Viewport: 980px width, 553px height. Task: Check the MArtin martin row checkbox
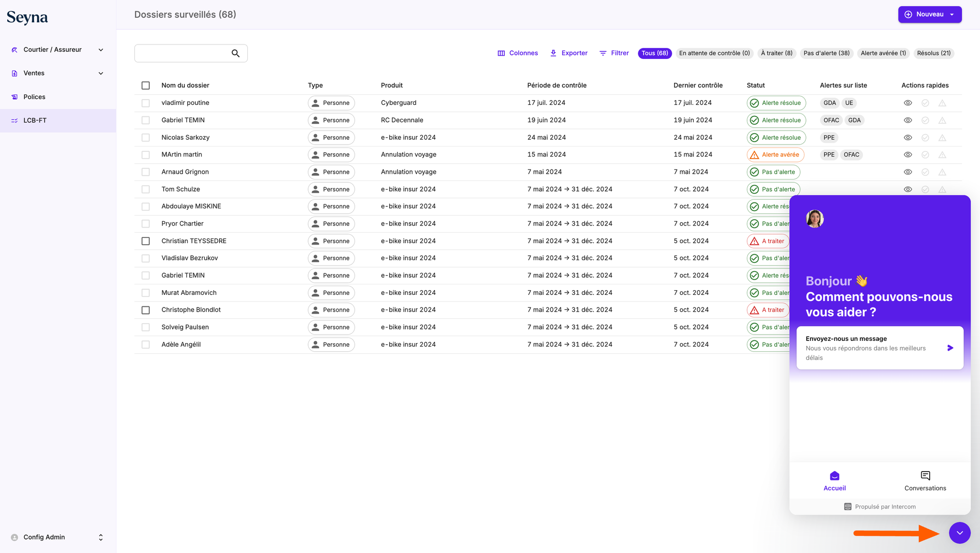(145, 155)
